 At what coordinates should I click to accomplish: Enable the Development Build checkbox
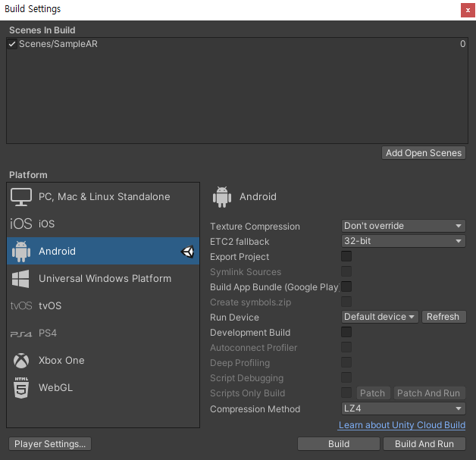[x=346, y=332]
